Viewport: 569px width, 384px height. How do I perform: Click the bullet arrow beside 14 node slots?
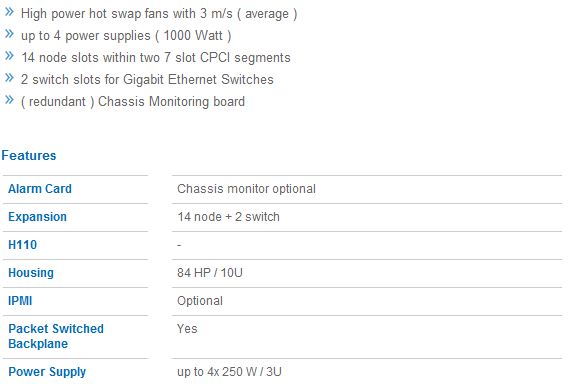(9, 56)
